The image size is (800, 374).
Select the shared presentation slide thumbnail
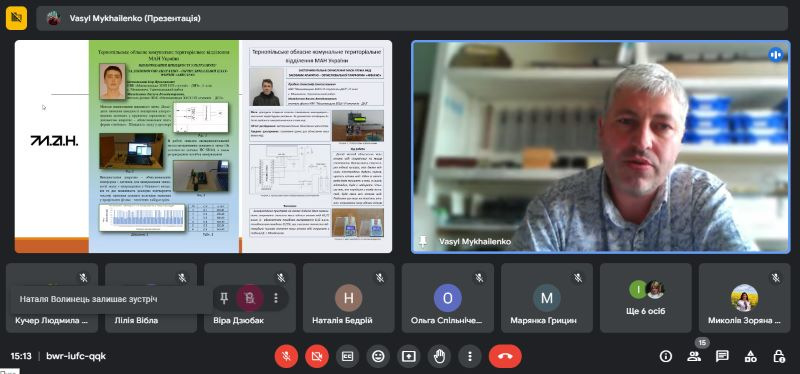click(203, 146)
